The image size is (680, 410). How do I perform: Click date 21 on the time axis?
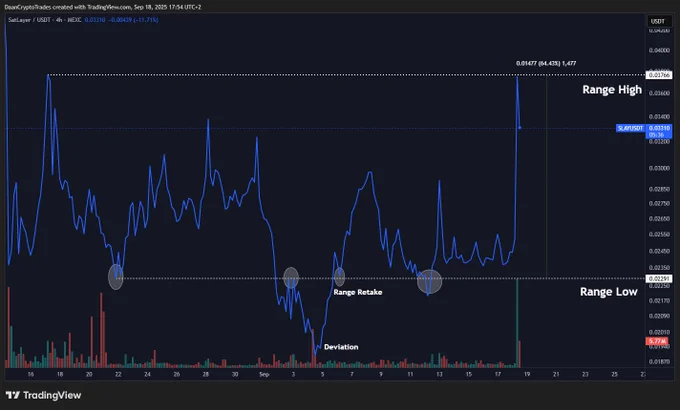coord(556,374)
